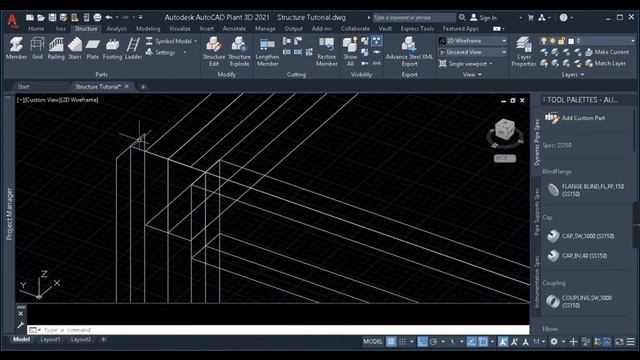Toggle 2D object snap in status bar
The image size is (640, 360).
[483, 342]
